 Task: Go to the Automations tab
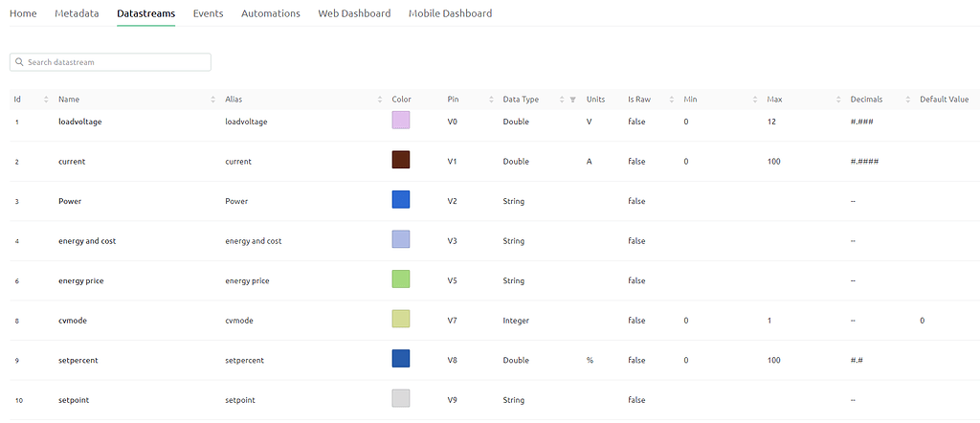(x=270, y=13)
